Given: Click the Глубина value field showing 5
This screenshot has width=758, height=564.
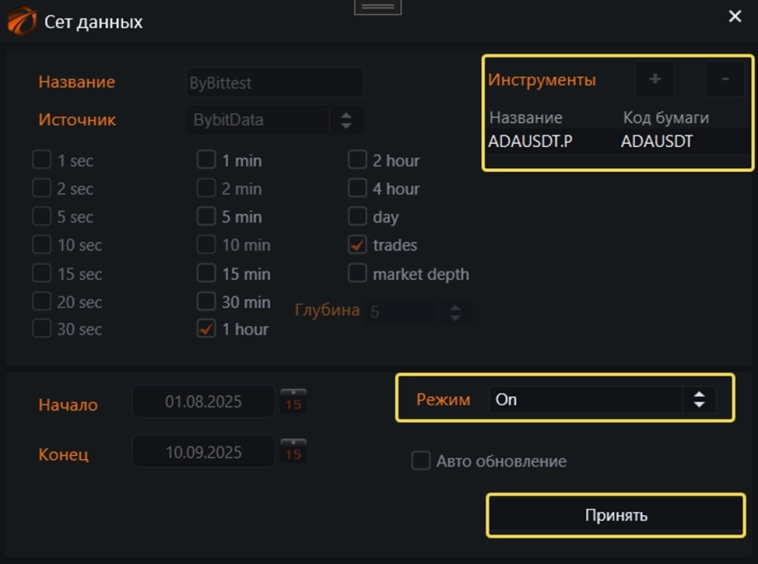Looking at the screenshot, I should (x=402, y=312).
